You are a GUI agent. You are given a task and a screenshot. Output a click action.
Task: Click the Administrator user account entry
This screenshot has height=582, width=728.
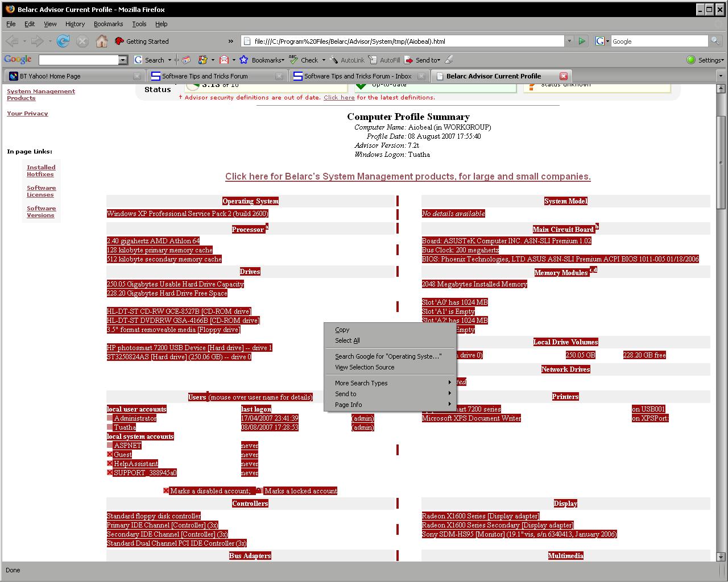[135, 418]
